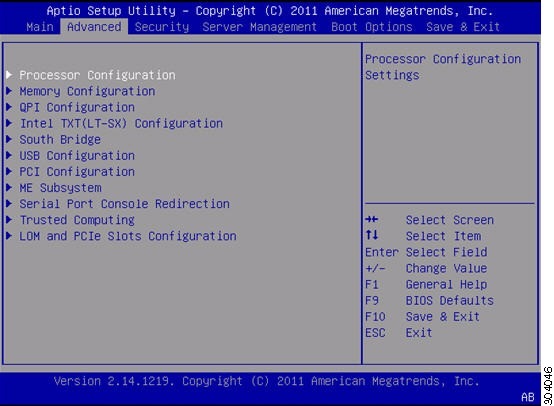The height and width of the screenshot is (406, 554).
Task: Click arrow beside Memory Configuration
Action: pos(10,91)
